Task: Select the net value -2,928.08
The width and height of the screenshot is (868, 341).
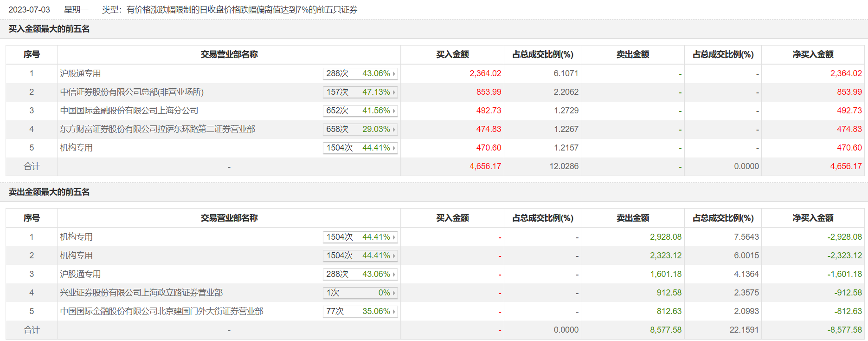Action: (845, 237)
